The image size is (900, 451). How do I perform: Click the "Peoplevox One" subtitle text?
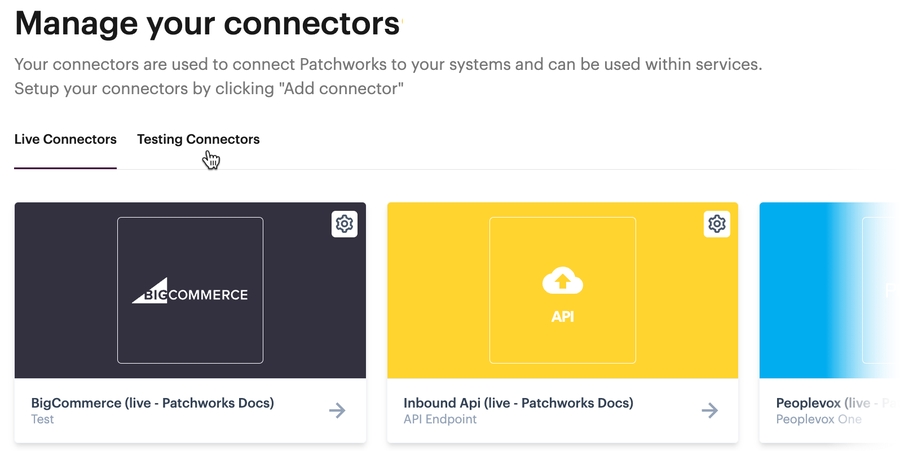tap(818, 420)
